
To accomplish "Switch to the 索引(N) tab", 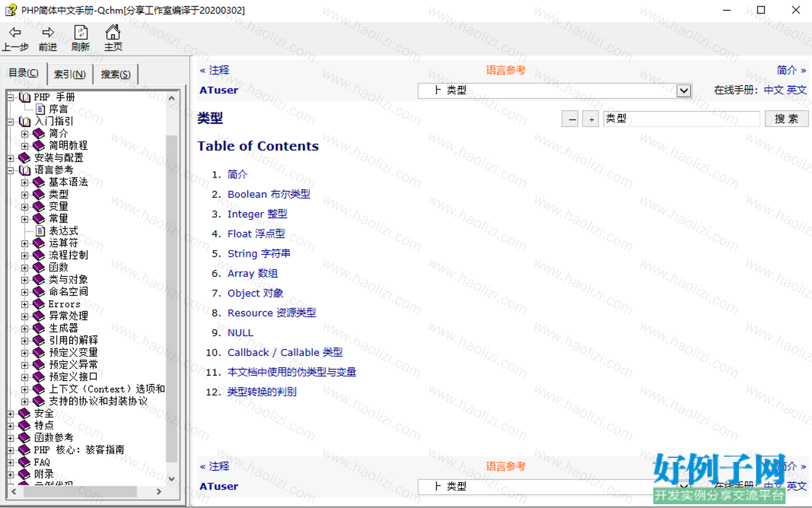I will click(70, 74).
